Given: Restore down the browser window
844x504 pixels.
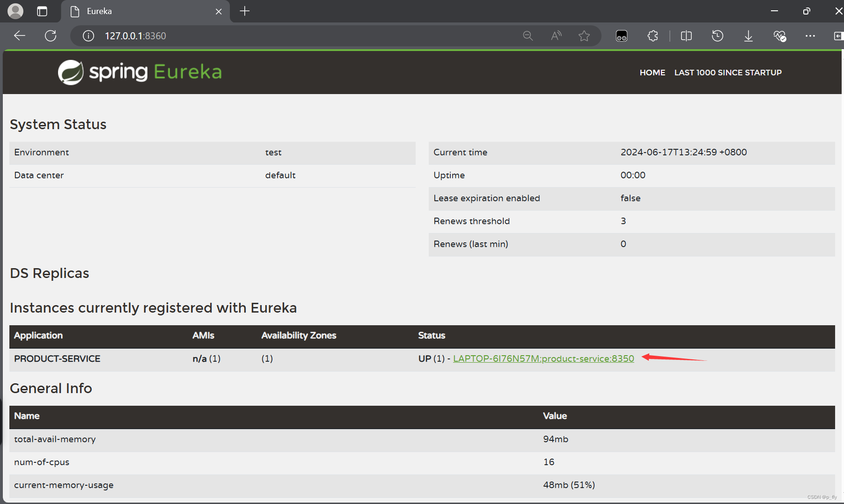Looking at the screenshot, I should tap(806, 11).
